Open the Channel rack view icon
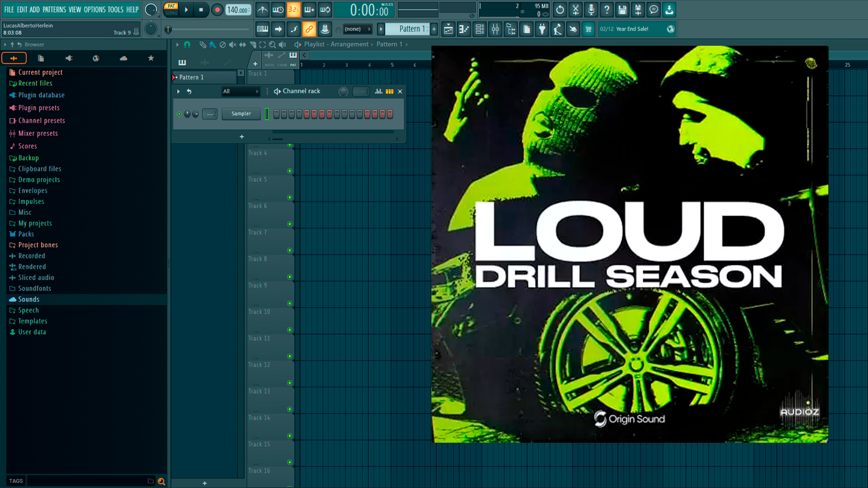Viewport: 868px width, 488px height. (480, 29)
